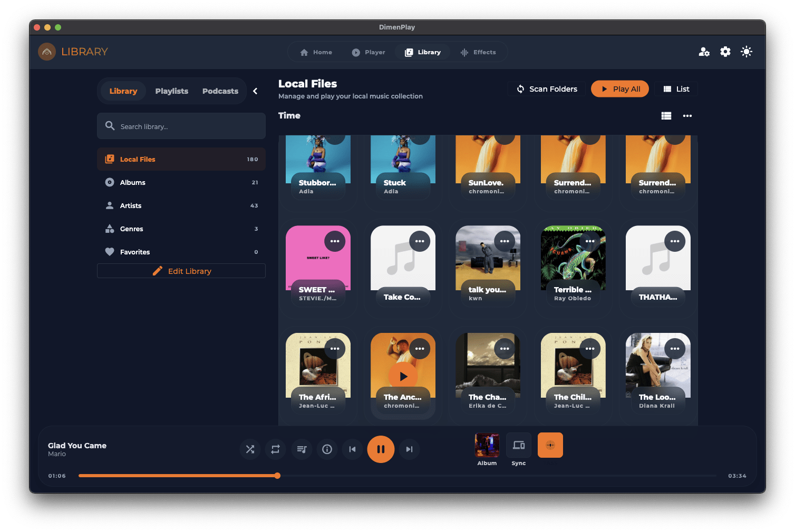Go to the Effects navigation tab
795x532 pixels.
[x=478, y=52]
